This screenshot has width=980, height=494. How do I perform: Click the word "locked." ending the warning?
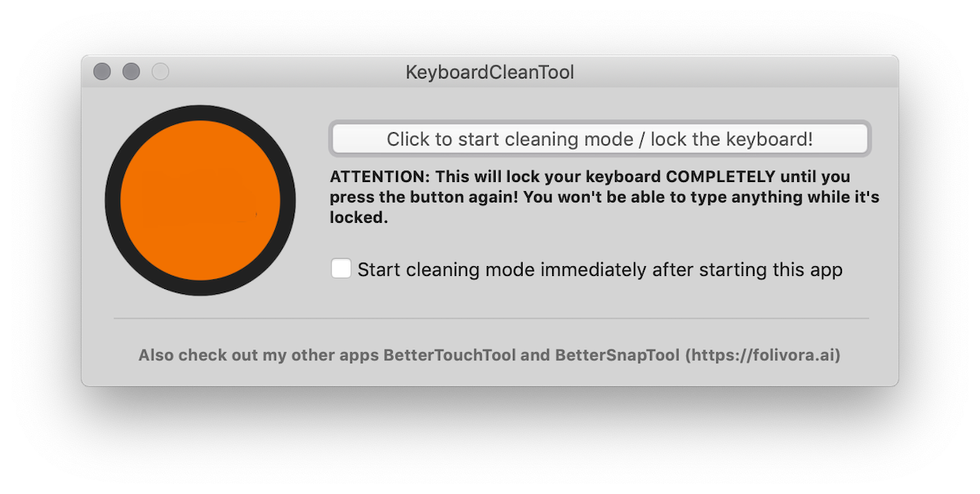359,219
